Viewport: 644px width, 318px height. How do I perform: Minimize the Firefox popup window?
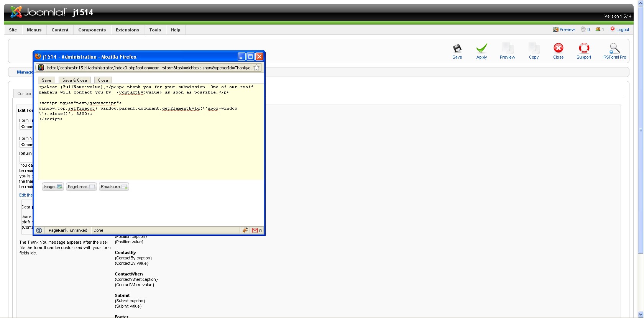tap(242, 57)
